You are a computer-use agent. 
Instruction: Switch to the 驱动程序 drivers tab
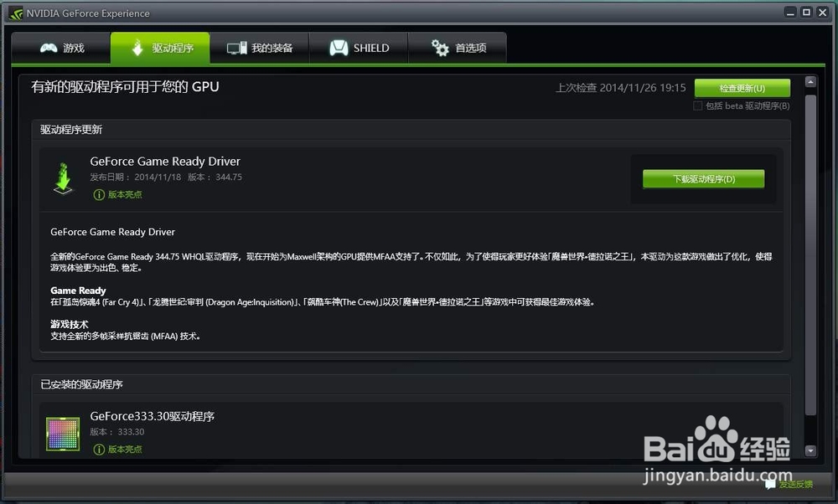(160, 48)
